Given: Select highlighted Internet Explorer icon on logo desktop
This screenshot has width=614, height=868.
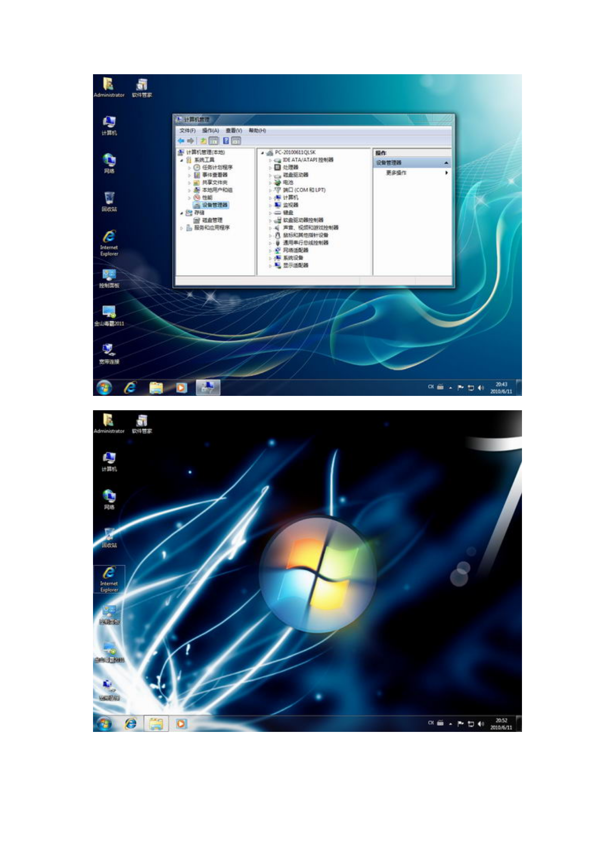Looking at the screenshot, I should point(109,579).
